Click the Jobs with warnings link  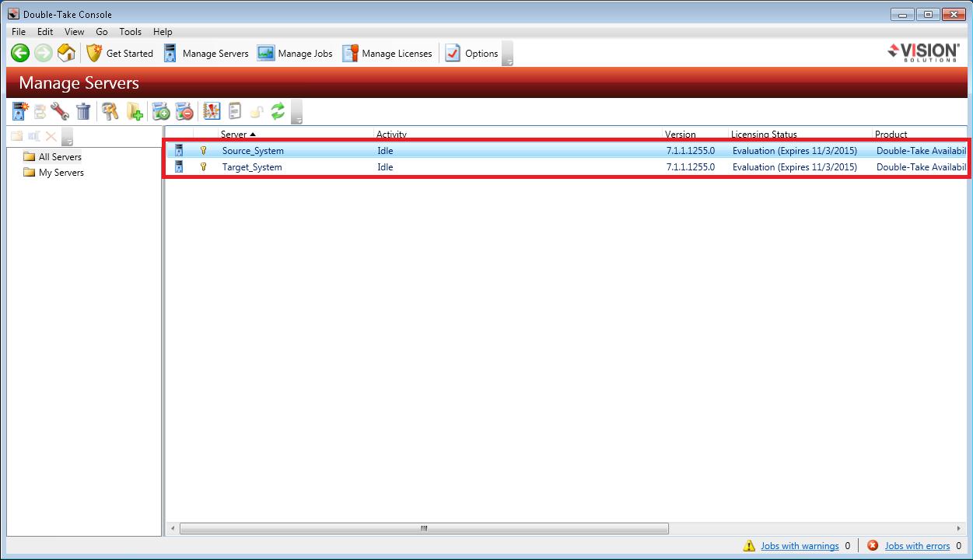800,546
